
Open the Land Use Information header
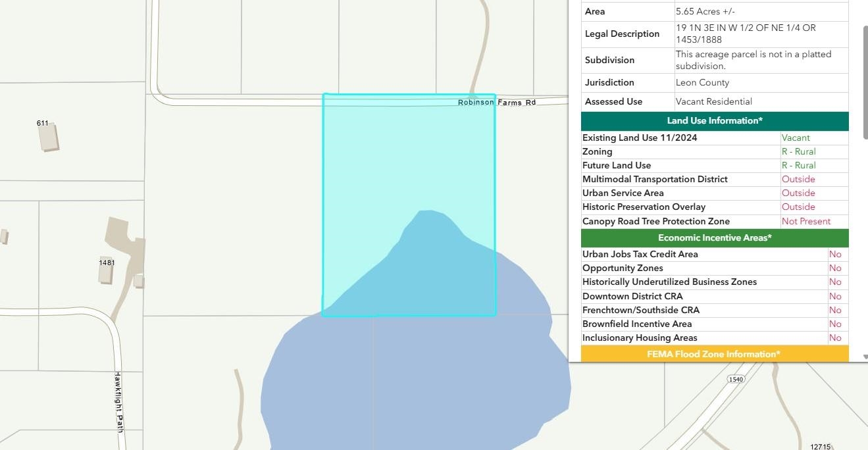click(x=714, y=121)
